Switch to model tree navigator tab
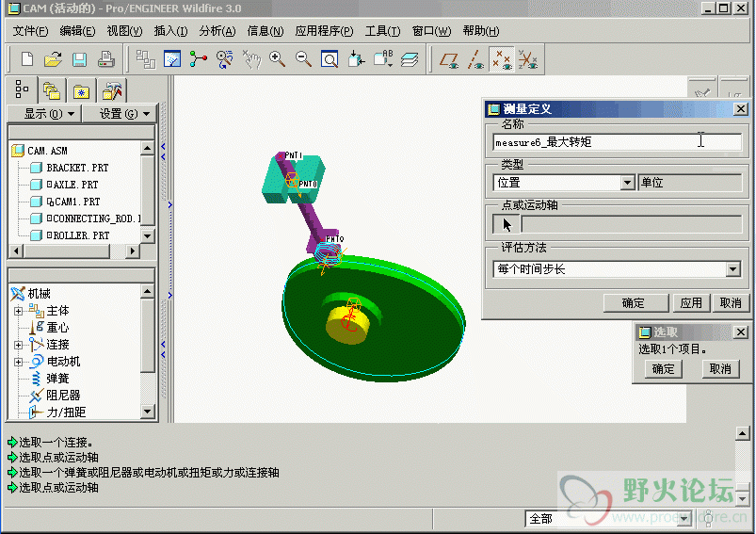 [22, 89]
